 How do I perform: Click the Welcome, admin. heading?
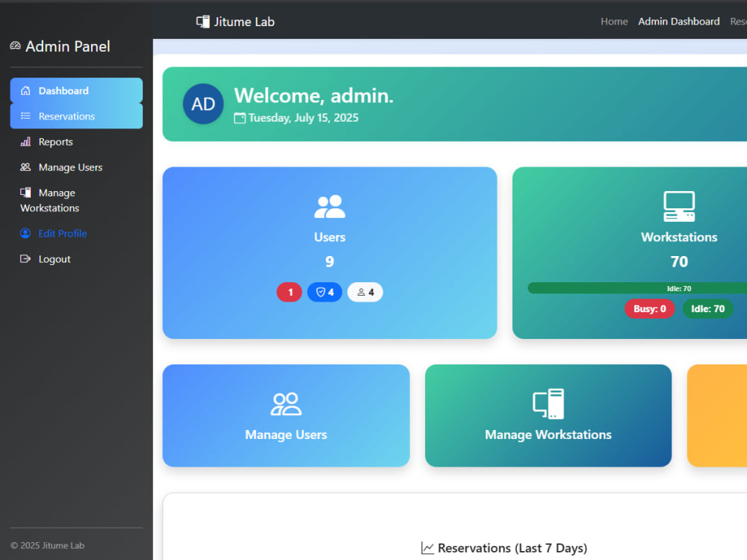point(314,96)
